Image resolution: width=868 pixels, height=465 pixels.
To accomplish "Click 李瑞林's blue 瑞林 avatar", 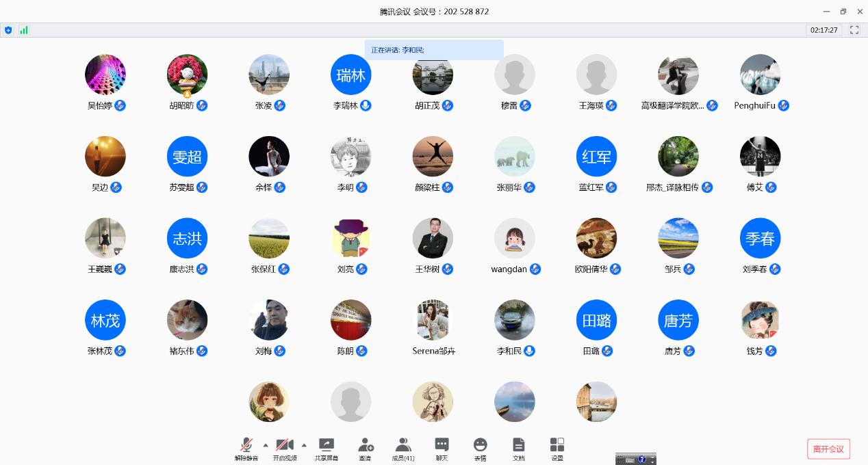I will tap(351, 75).
